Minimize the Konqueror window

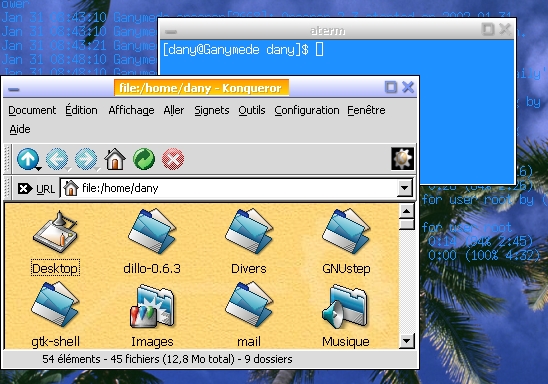tap(14, 89)
